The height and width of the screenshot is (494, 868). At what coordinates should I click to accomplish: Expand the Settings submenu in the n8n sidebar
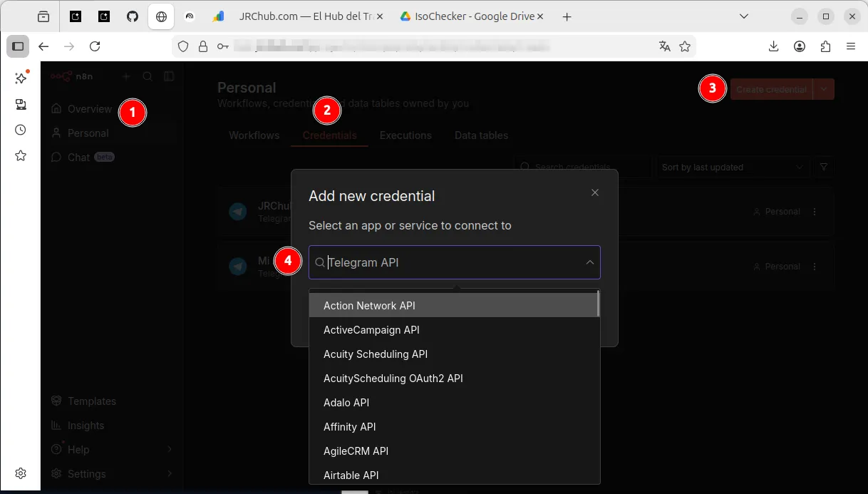coord(170,473)
